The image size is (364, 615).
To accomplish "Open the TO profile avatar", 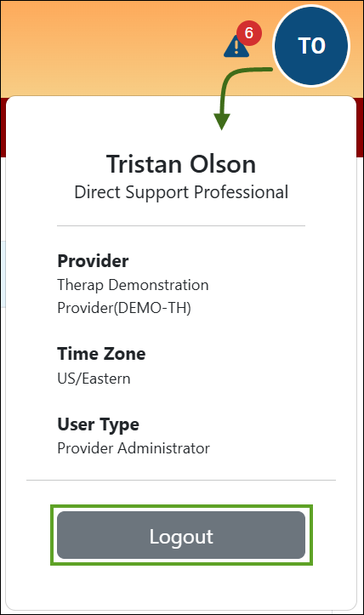I will click(x=311, y=45).
